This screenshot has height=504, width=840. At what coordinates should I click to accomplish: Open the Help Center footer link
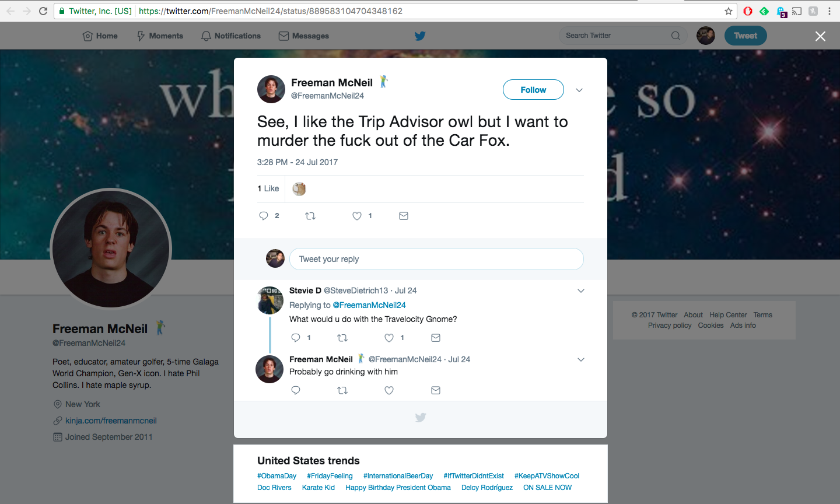pyautogui.click(x=728, y=315)
